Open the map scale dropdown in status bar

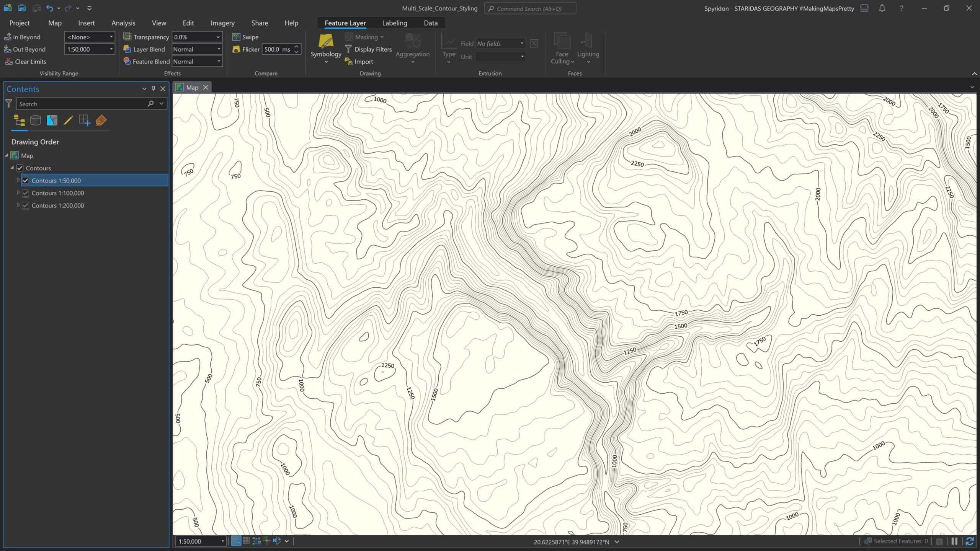coord(222,541)
